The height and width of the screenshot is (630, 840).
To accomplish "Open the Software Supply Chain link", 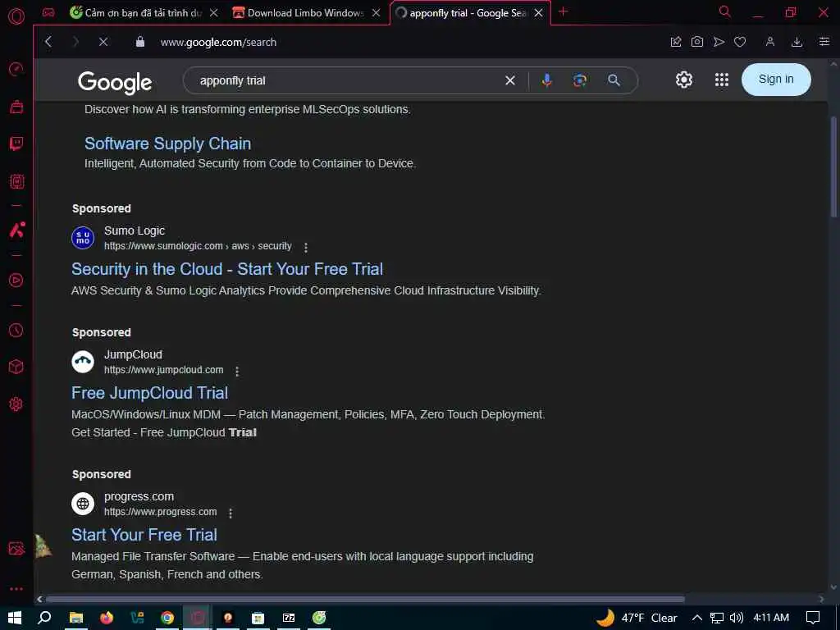I will [167, 144].
